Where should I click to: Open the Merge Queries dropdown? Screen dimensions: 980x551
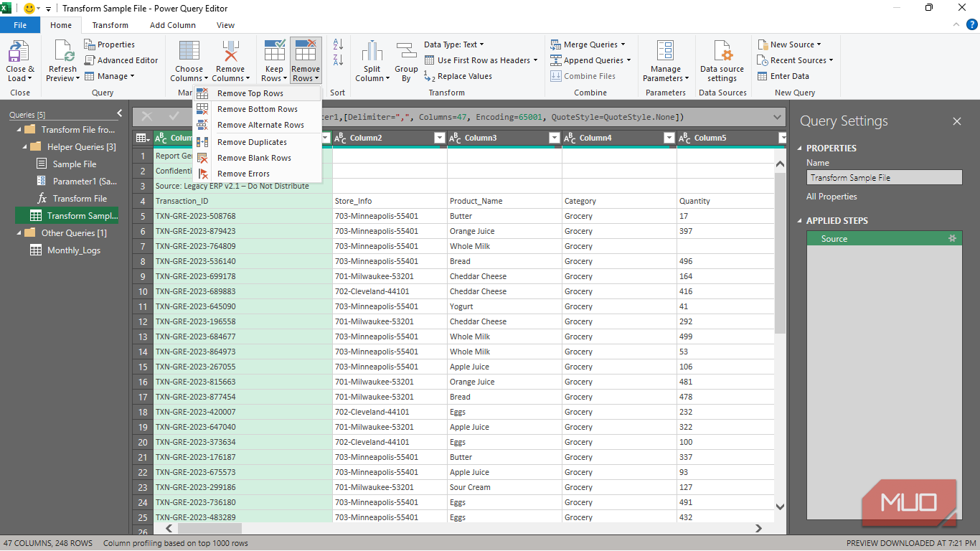click(x=588, y=44)
